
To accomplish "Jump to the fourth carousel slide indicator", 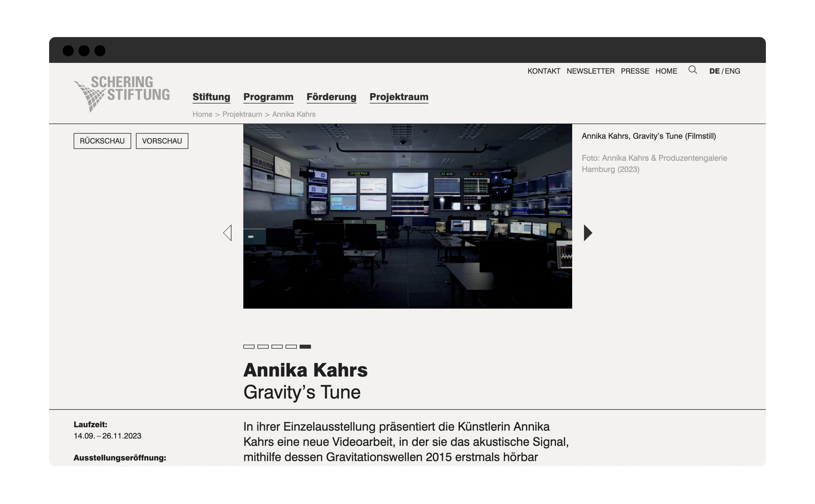I will click(291, 347).
